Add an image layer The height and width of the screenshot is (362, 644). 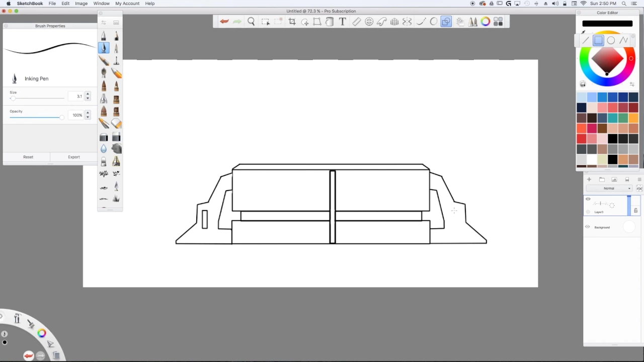pos(614,179)
